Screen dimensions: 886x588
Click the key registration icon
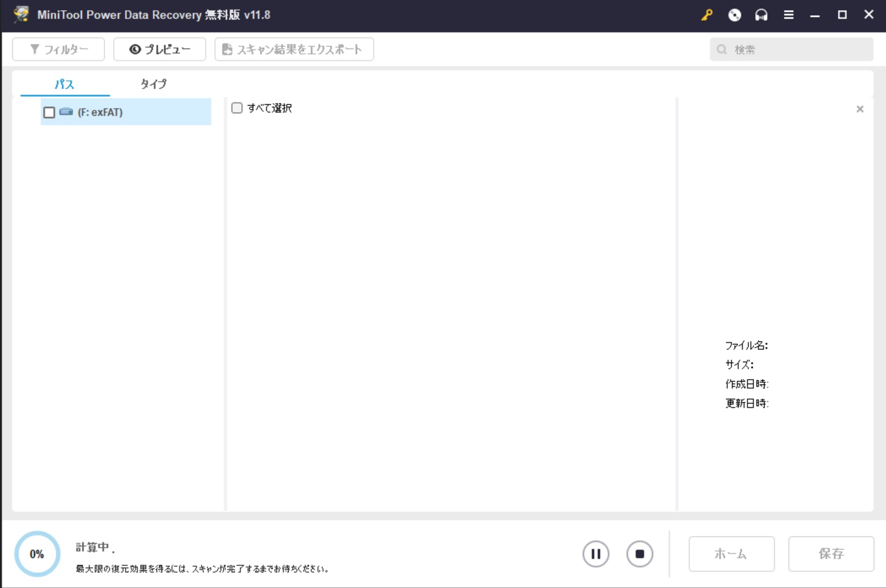[707, 15]
